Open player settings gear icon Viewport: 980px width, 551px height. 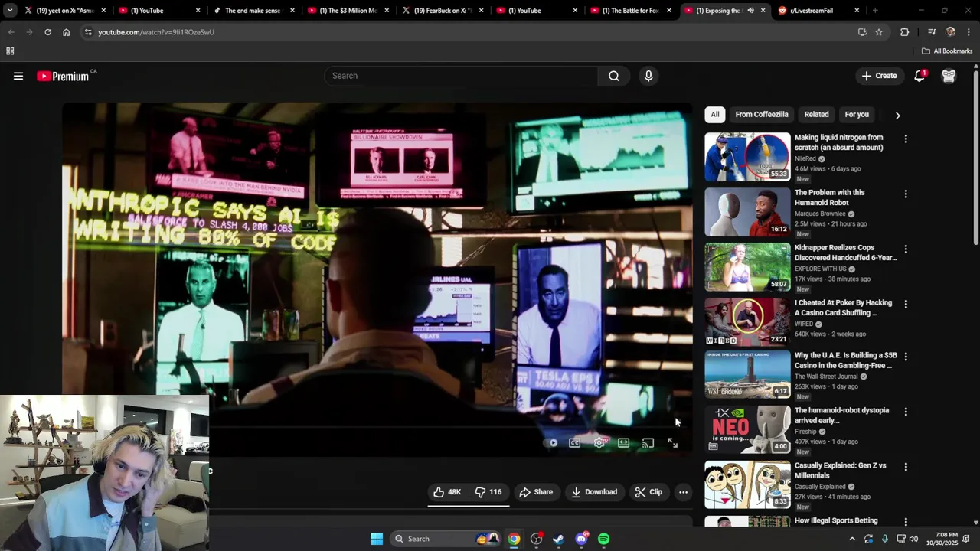[599, 443]
